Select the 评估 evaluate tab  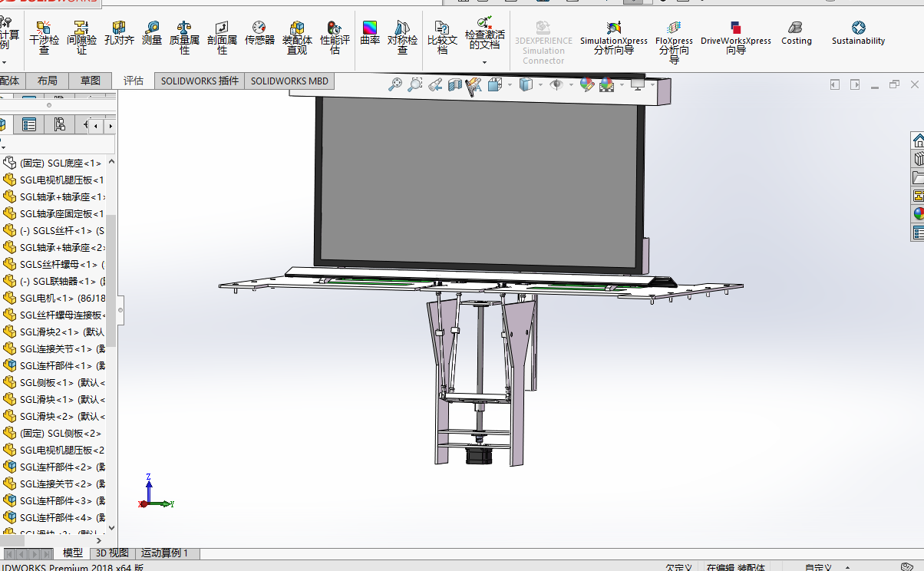[134, 81]
